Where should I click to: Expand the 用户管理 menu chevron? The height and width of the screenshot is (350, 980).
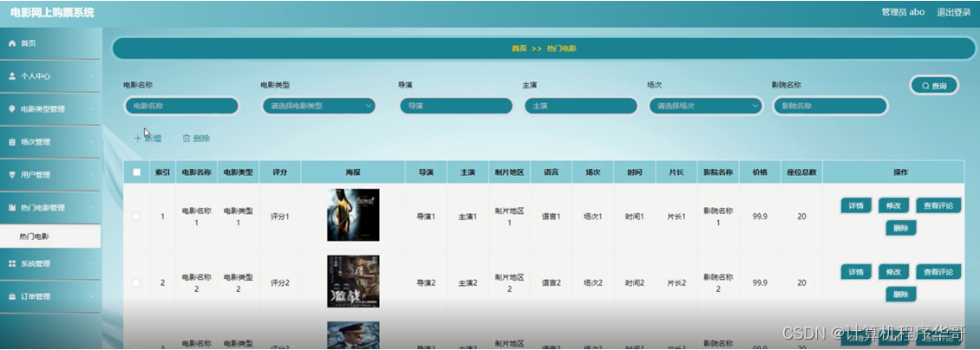tap(91, 175)
